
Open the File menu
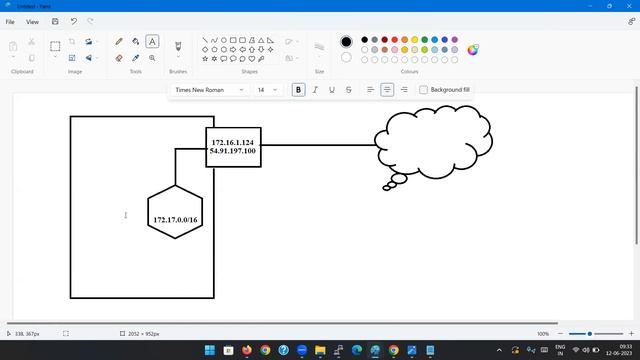coord(10,22)
